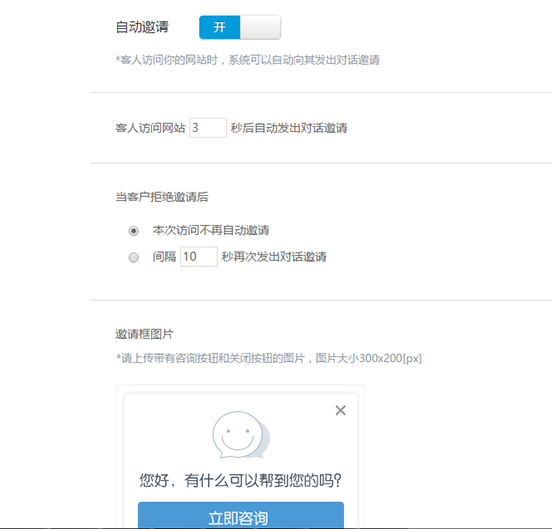Click the 300x200[px] image size hint
The image size is (552, 529).
tap(387, 358)
